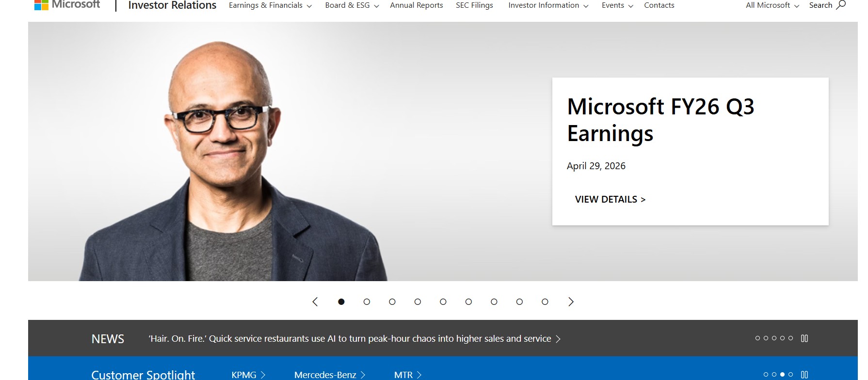The height and width of the screenshot is (380, 868).
Task: Select the sixth hero carousel dot
Action: coord(468,301)
